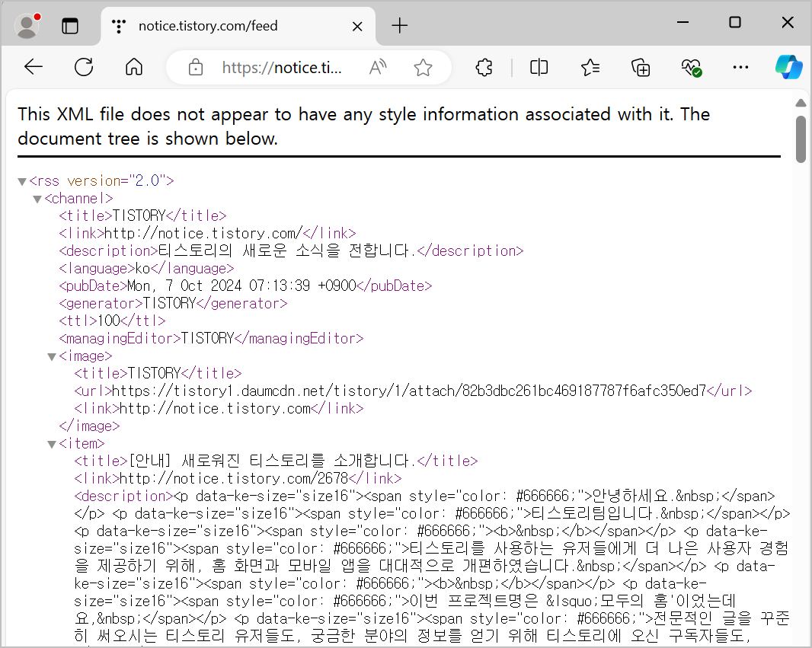812x648 pixels.
Task: Open the Favorites list
Action: point(590,67)
